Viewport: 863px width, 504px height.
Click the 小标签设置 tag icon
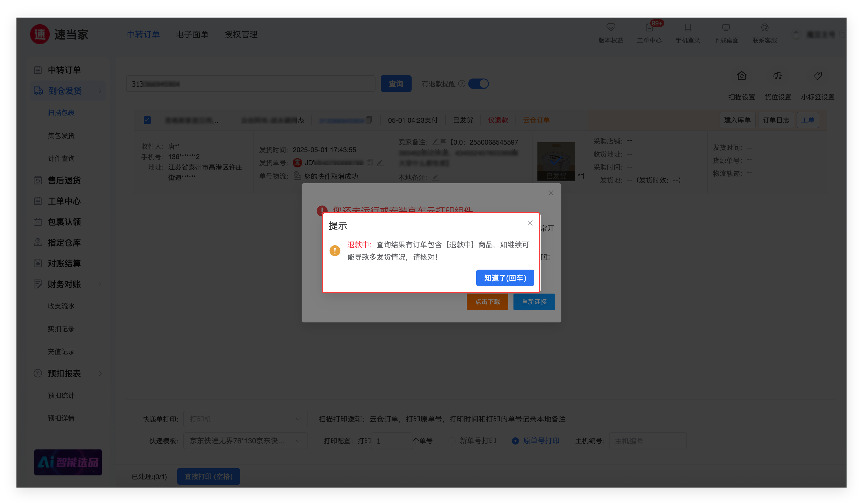(817, 76)
